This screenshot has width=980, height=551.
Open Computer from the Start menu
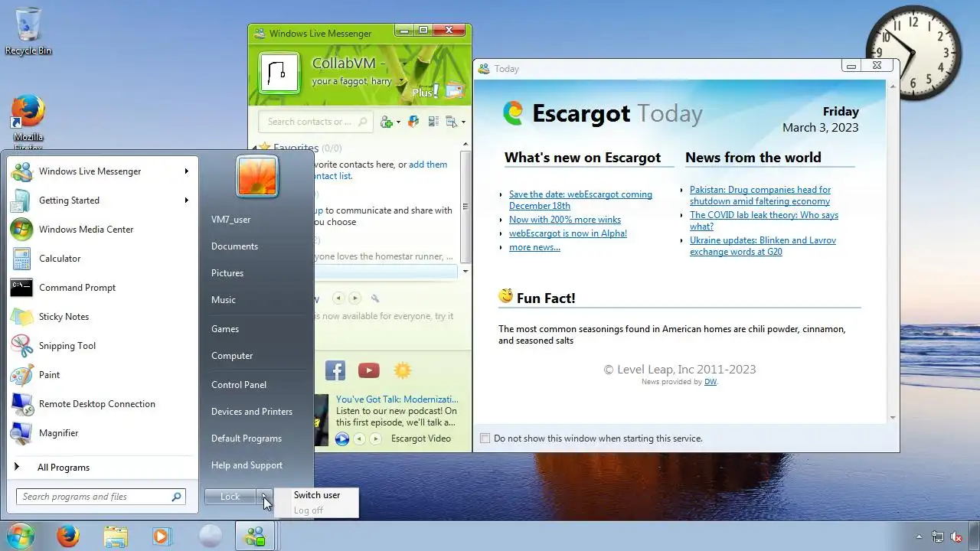[x=232, y=356]
